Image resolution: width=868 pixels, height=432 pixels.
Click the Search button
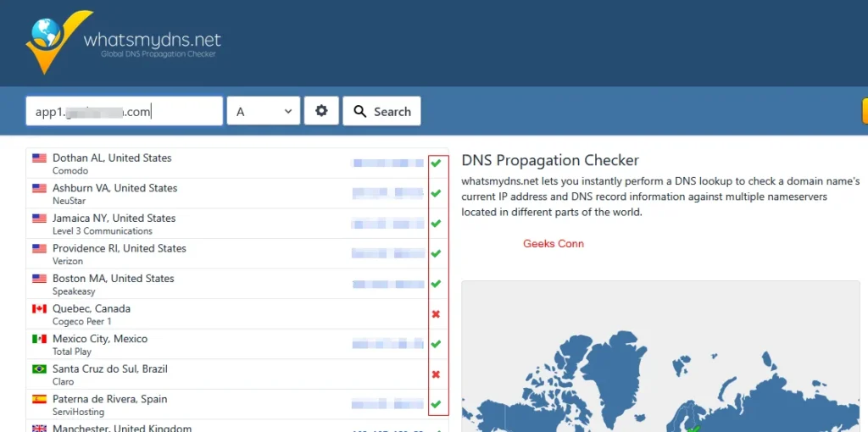click(381, 111)
